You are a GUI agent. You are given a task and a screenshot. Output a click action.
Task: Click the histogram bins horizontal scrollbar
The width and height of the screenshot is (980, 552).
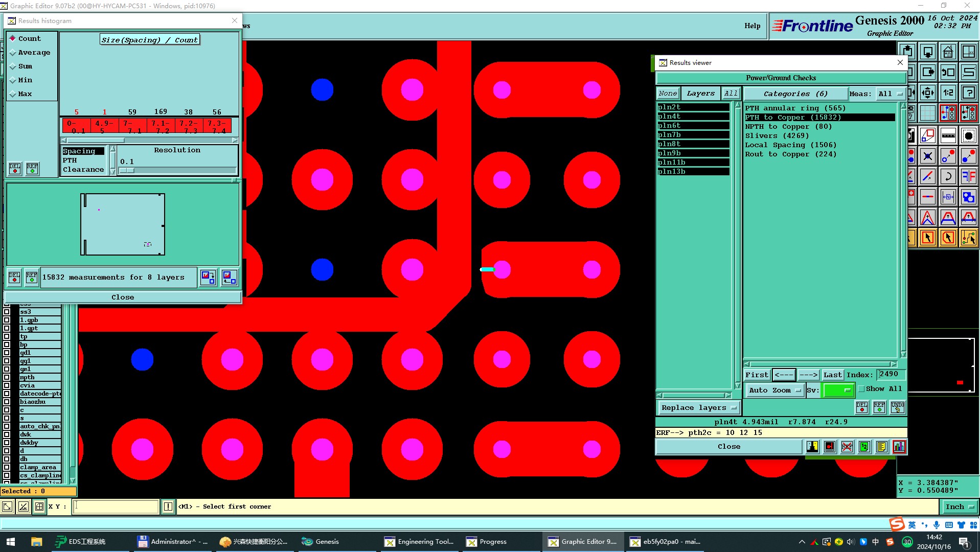[x=149, y=140]
